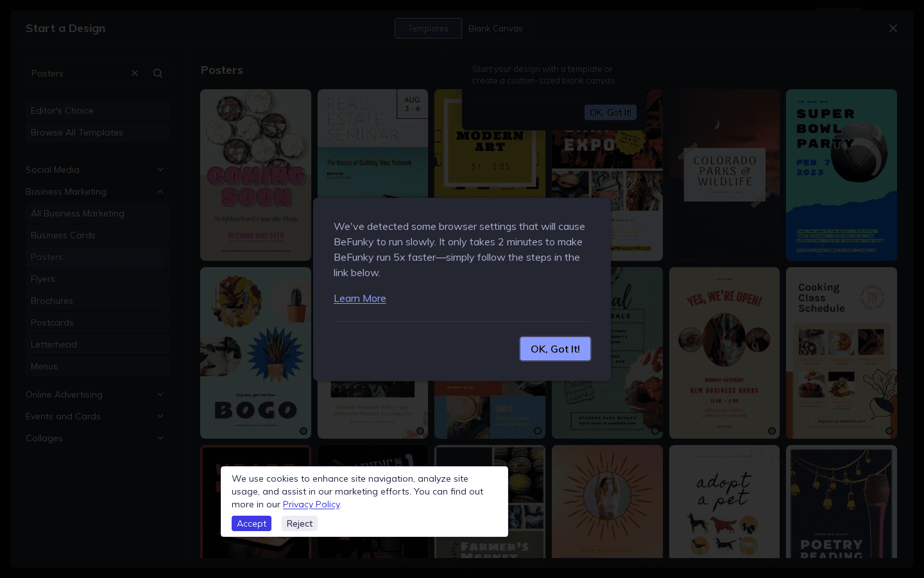Viewport: 924px width, 578px height.
Task: Open the Learn More link
Action: pos(359,298)
